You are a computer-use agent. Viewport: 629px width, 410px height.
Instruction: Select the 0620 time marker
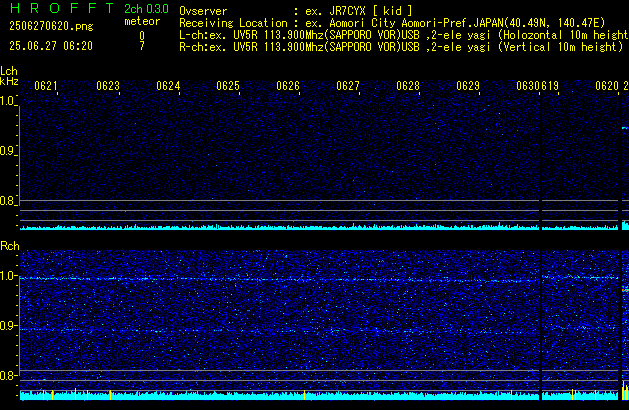coord(607,86)
